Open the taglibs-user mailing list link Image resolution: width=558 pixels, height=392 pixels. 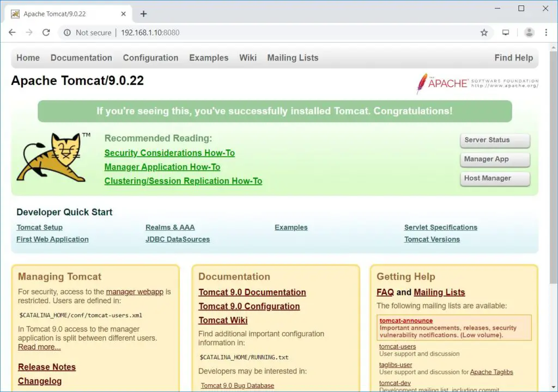click(x=396, y=365)
